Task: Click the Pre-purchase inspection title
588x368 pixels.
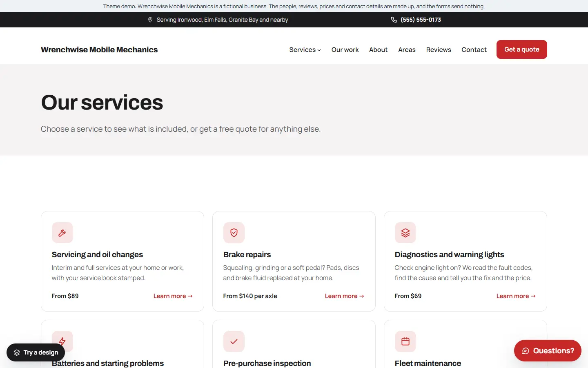Action: (267, 363)
